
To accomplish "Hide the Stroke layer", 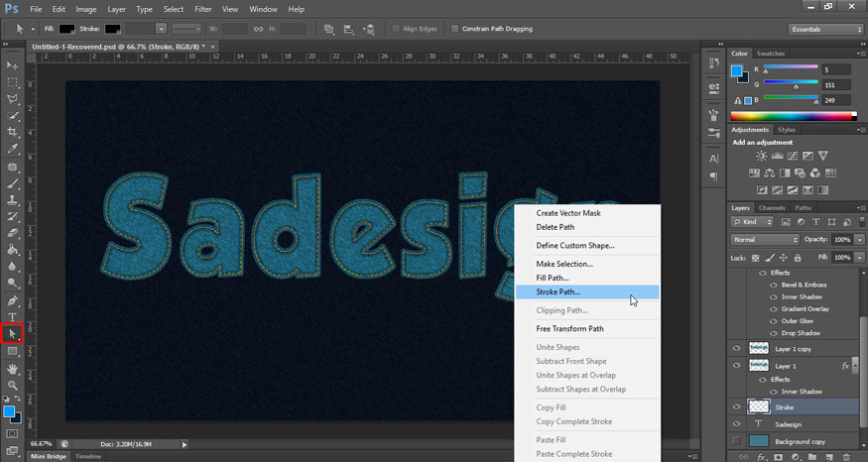I will coord(736,406).
